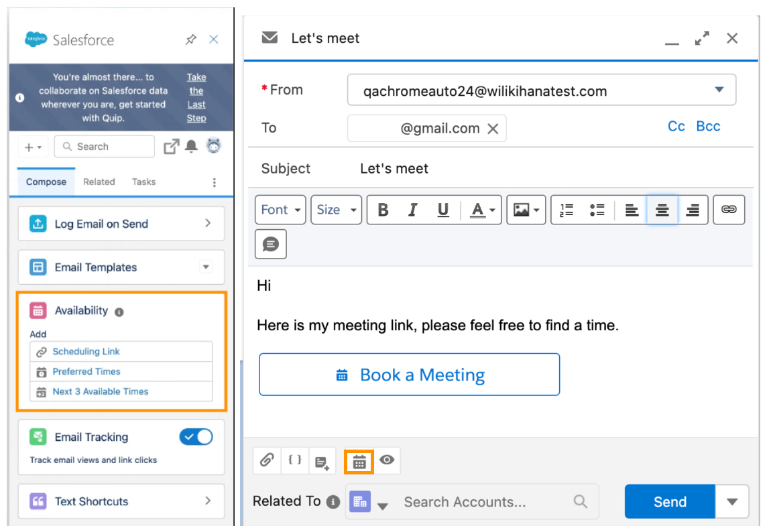
Task: Send the email
Action: [670, 502]
